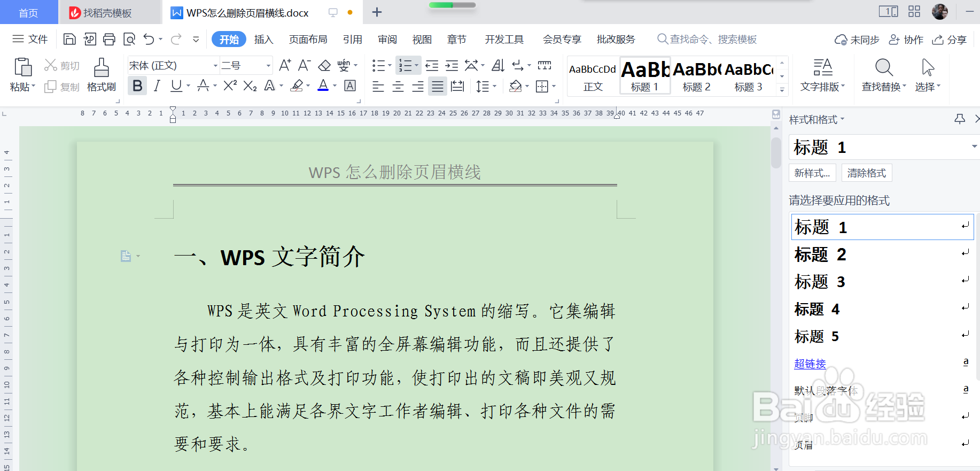Toggle bulleted list formatting
This screenshot has height=471, width=980.
[x=378, y=65]
